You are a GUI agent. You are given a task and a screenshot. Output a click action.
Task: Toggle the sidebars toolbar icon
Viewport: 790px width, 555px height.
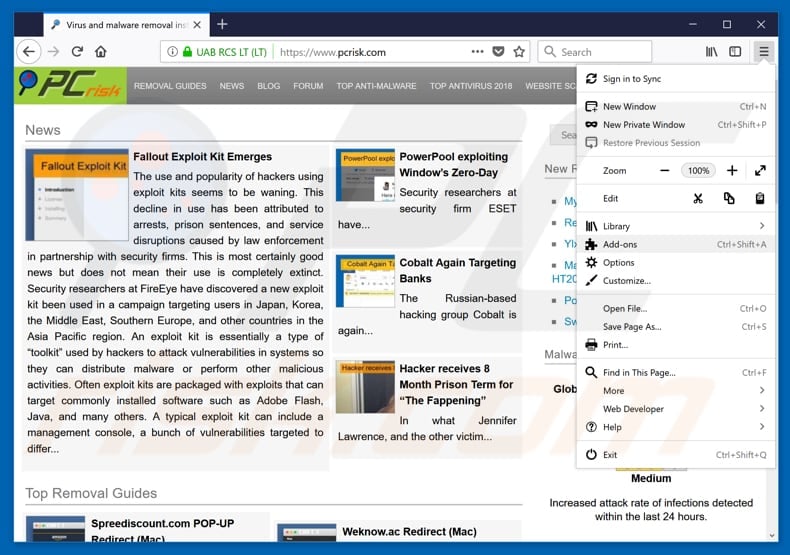coord(735,51)
